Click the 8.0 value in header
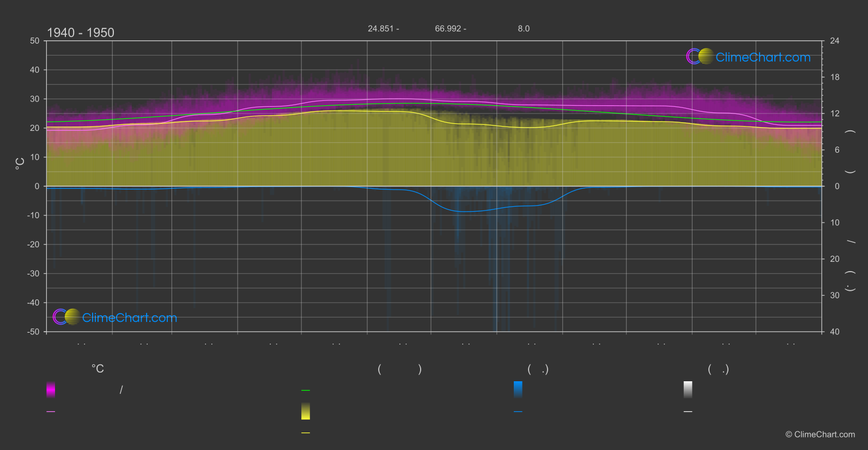The image size is (868, 450). tap(524, 29)
